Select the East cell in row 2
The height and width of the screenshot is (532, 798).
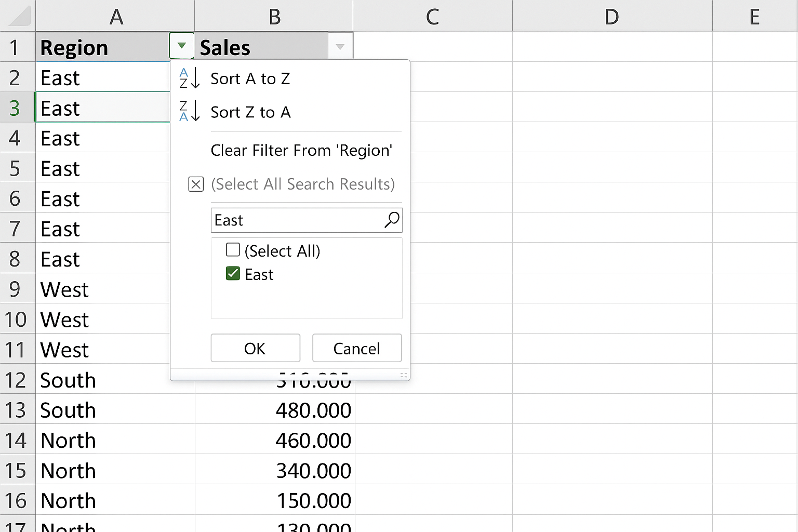click(x=103, y=77)
